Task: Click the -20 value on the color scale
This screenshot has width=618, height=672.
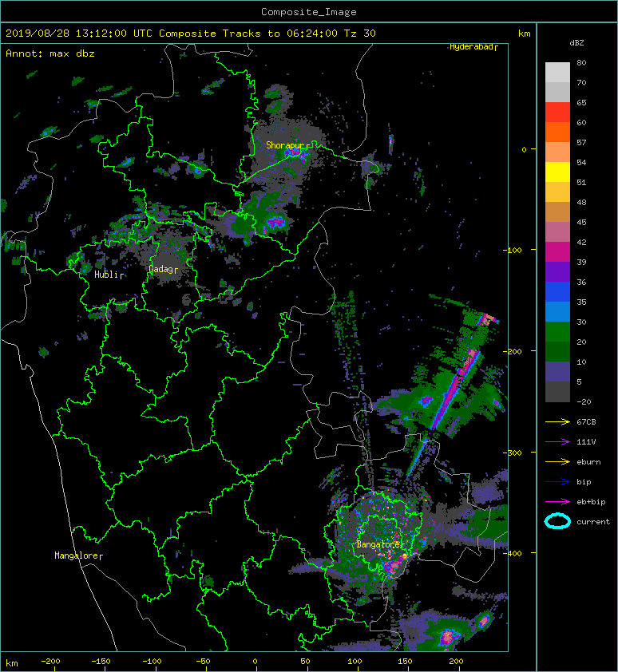Action: 584,402
